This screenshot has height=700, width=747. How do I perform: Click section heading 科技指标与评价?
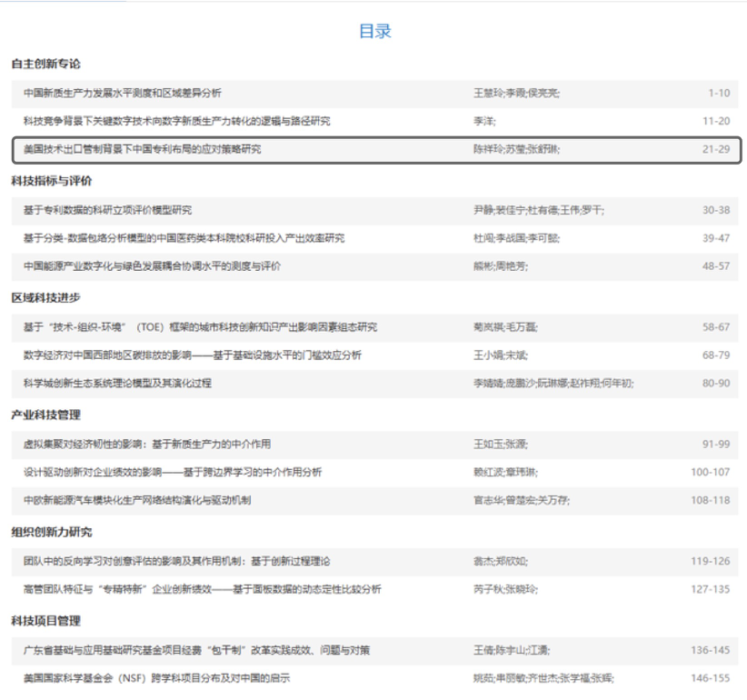(51, 181)
